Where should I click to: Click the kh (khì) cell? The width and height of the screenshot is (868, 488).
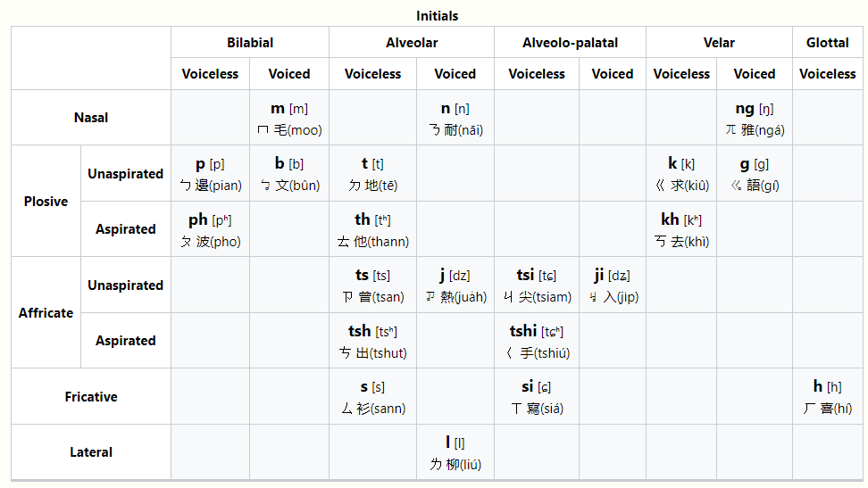coord(680,229)
